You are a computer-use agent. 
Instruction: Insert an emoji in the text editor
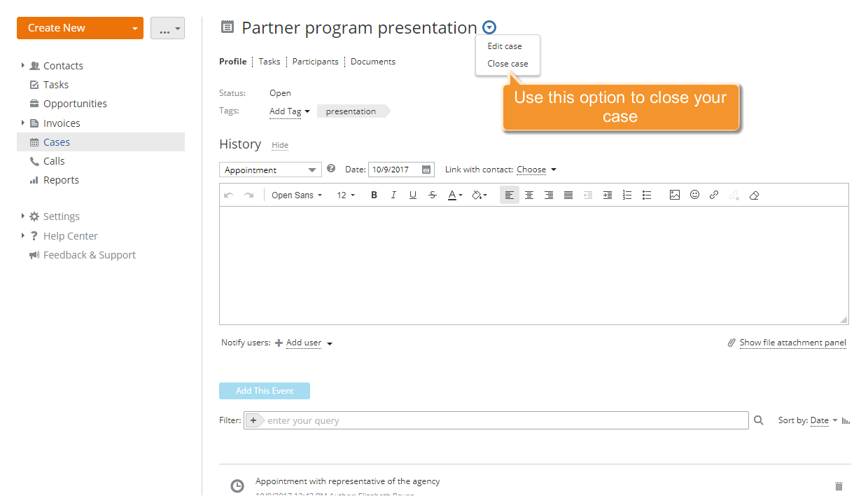(694, 195)
